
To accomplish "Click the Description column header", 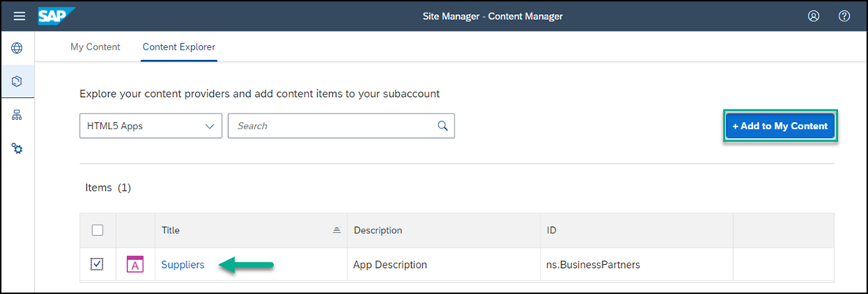I will coord(443,230).
